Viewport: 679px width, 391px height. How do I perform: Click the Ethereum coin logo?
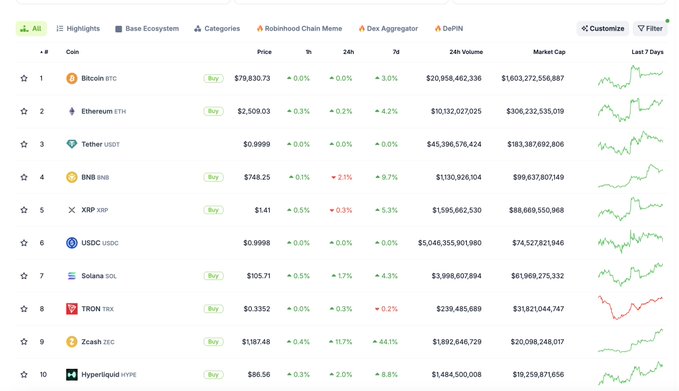[71, 111]
